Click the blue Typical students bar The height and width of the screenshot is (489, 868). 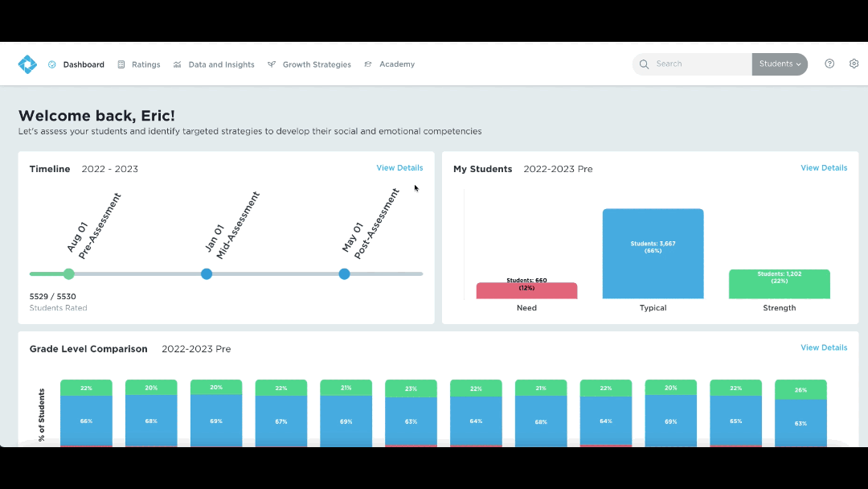(653, 253)
